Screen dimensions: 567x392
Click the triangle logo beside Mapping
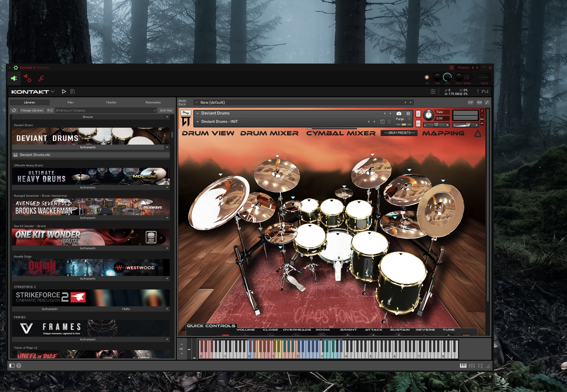(478, 134)
